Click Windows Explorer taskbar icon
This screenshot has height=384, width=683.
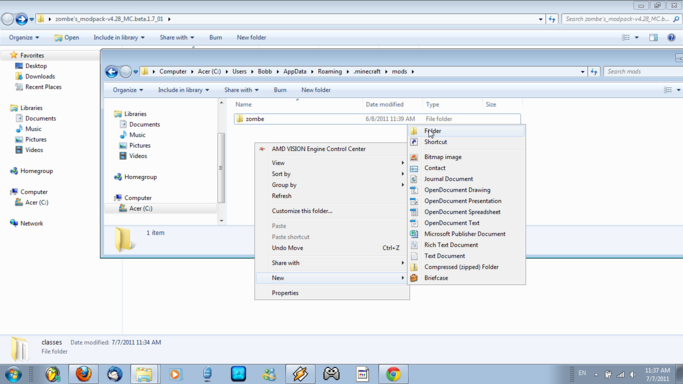coord(144,374)
